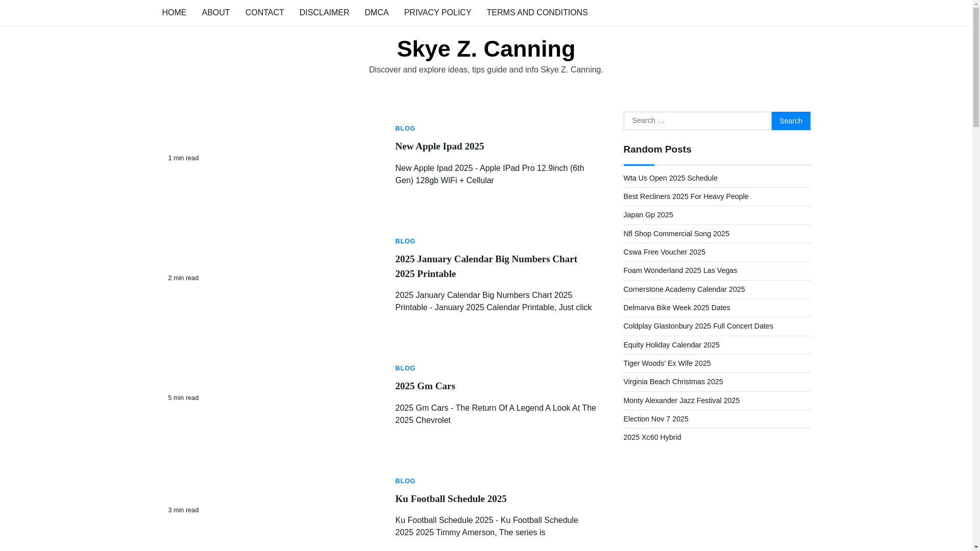Open Wta Us Open 2025 Schedule link
Image resolution: width=980 pixels, height=551 pixels.
coord(670,178)
